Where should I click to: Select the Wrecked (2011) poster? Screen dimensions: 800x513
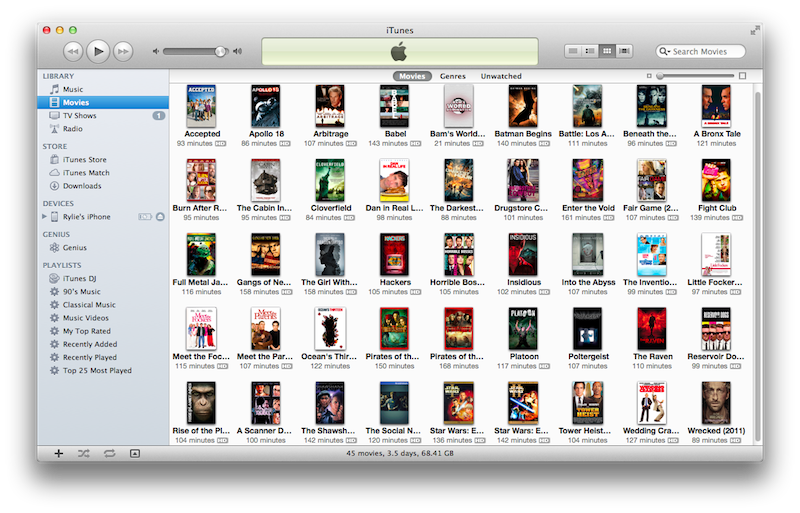[716, 403]
